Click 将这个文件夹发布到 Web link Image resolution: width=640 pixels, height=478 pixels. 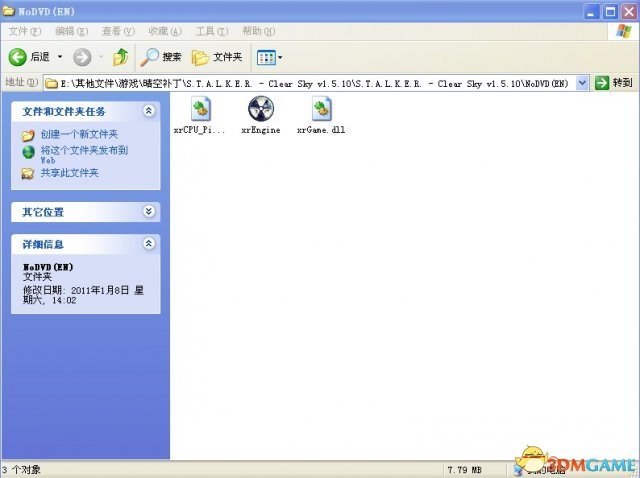[x=84, y=155]
